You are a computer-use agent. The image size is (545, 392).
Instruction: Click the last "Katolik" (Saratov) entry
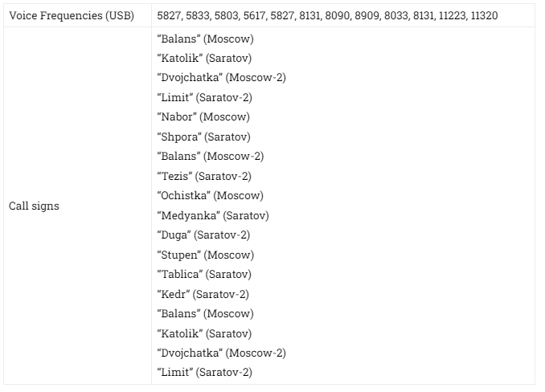(x=204, y=333)
